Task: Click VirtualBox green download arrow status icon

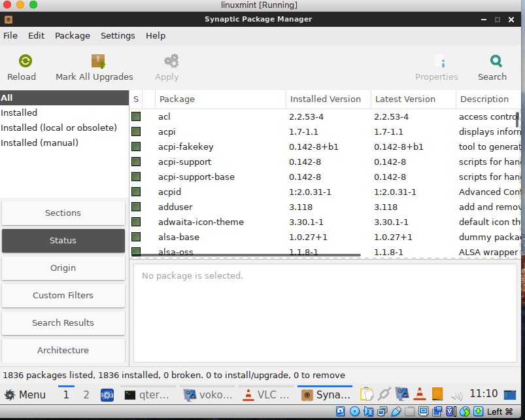Action: click(478, 411)
